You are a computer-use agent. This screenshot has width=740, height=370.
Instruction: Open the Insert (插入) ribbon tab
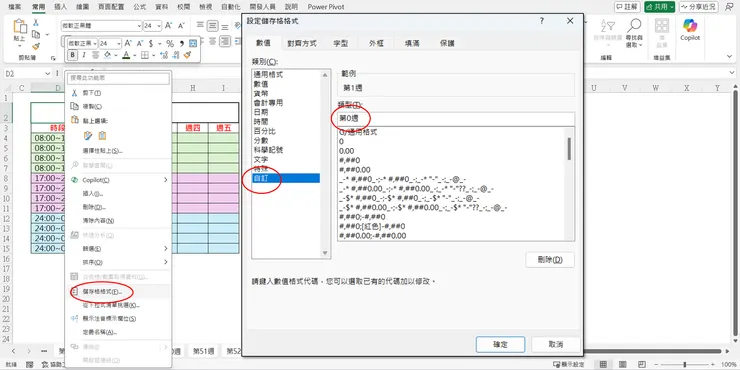60,7
